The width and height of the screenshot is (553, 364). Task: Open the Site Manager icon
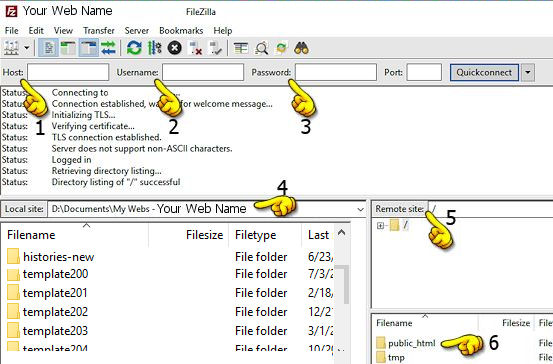(11, 48)
